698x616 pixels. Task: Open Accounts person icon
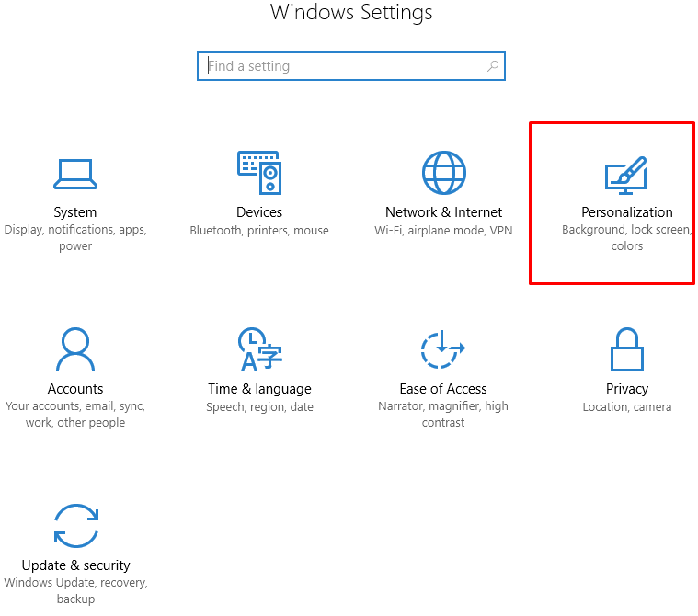pos(75,349)
